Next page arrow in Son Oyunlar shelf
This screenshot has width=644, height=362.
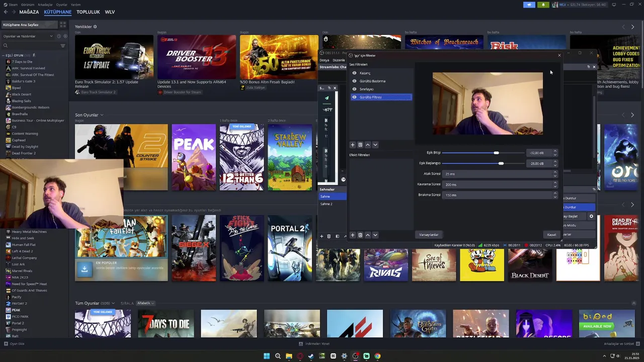[x=632, y=115]
